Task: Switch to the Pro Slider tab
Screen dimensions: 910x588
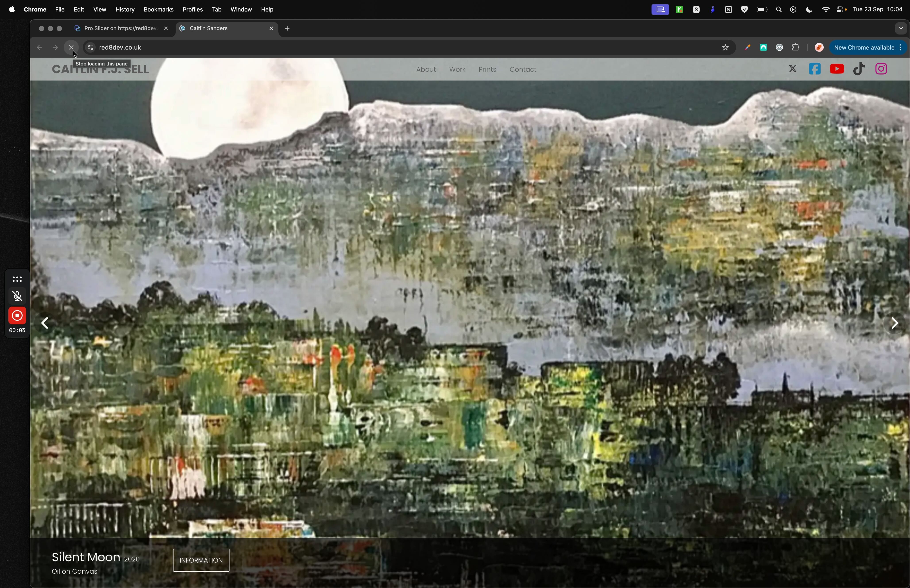Action: click(121, 28)
